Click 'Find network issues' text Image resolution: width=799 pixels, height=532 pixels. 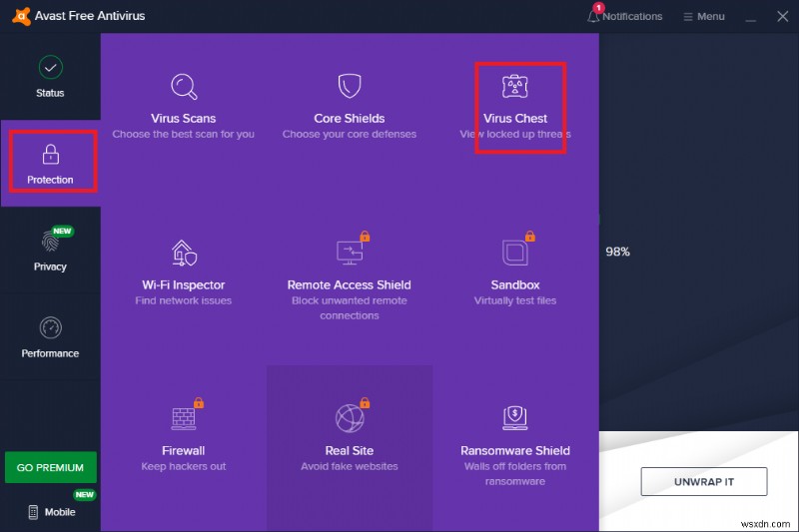[184, 300]
